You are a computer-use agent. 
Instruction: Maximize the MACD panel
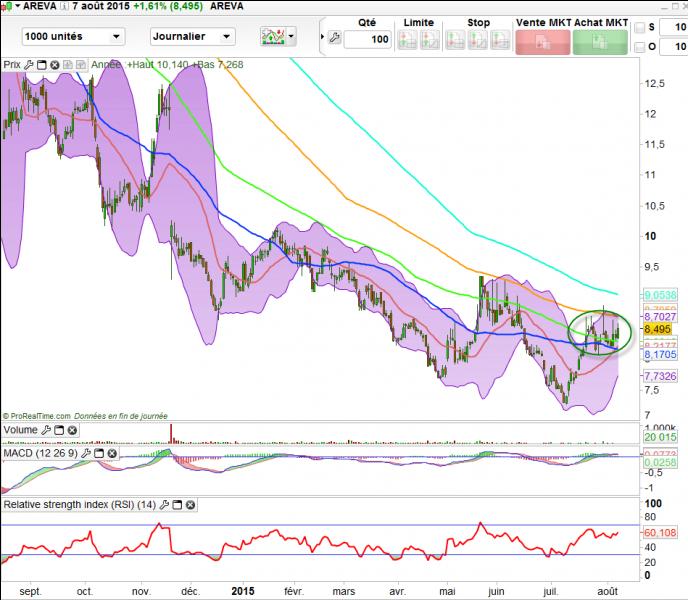pos(99,453)
